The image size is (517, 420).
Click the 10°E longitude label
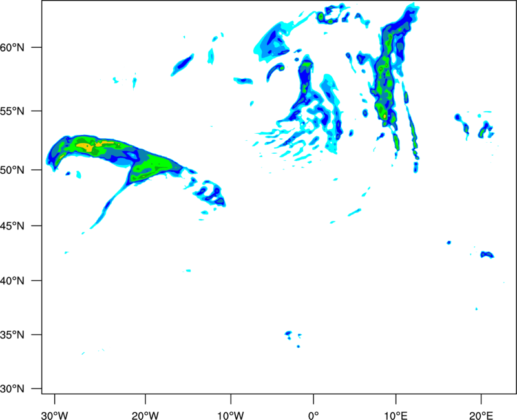coord(396,415)
